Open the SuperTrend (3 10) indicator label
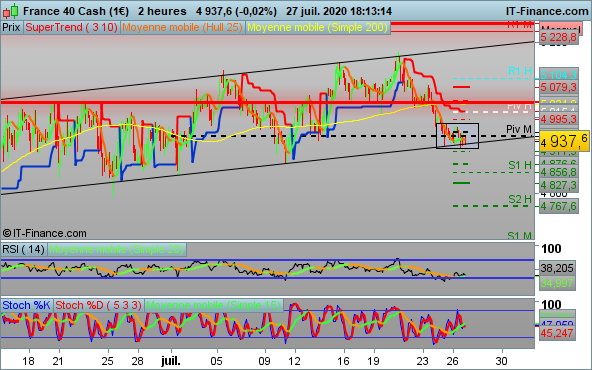The image size is (592, 370). pyautogui.click(x=71, y=28)
